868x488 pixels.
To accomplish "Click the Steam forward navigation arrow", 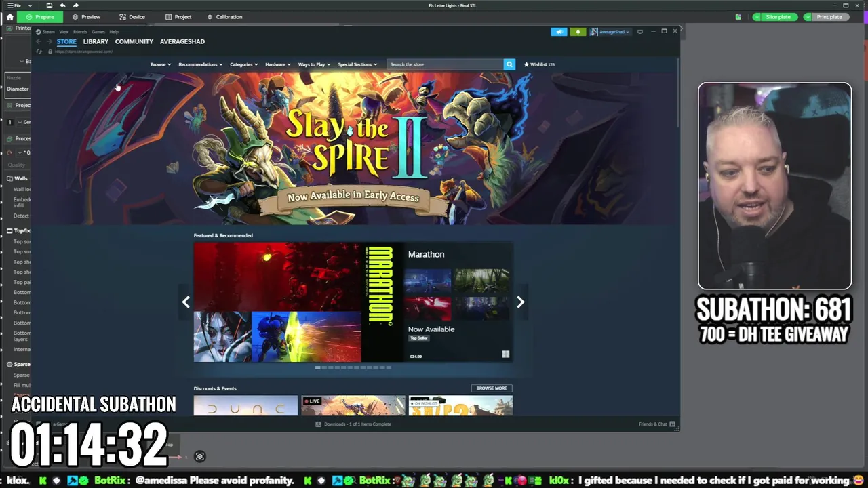I will 49,41.
